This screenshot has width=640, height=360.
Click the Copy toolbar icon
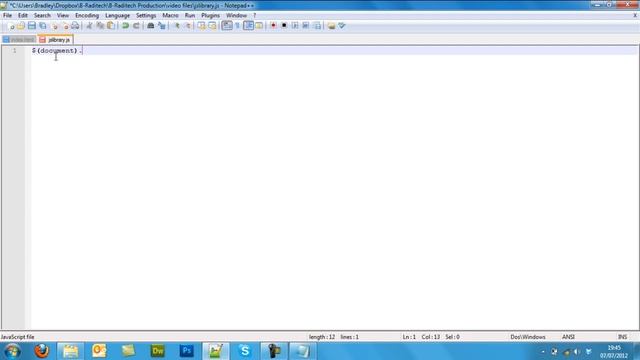tap(100, 26)
